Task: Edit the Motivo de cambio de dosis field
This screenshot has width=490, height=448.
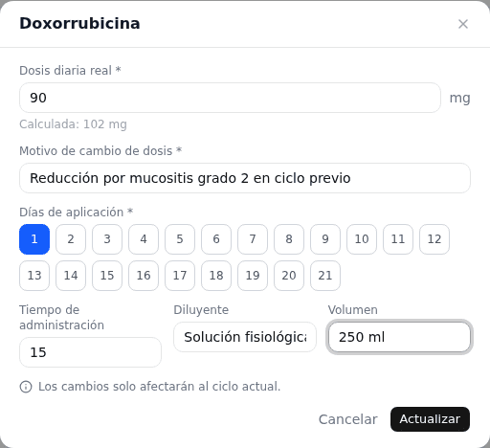Action: (245, 178)
